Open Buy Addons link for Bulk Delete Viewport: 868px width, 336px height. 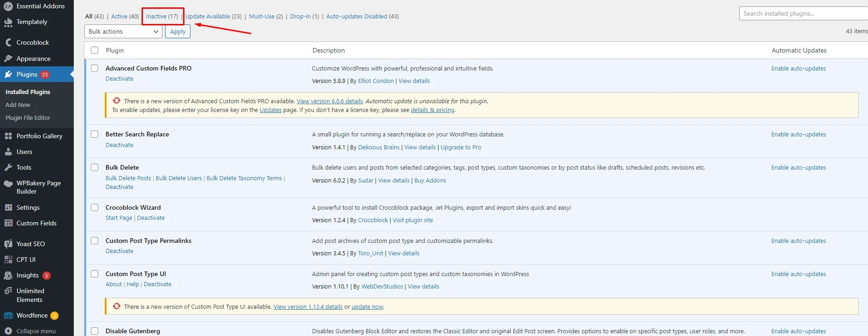click(x=430, y=180)
